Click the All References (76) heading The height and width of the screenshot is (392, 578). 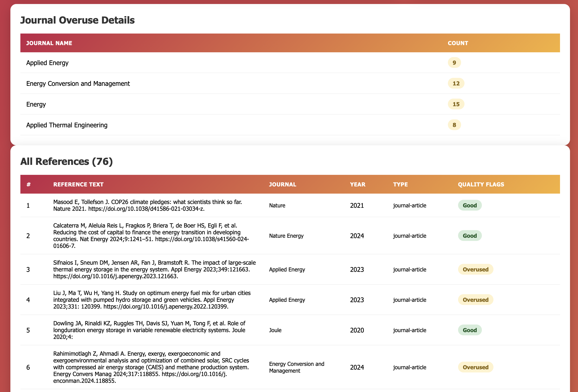click(66, 161)
